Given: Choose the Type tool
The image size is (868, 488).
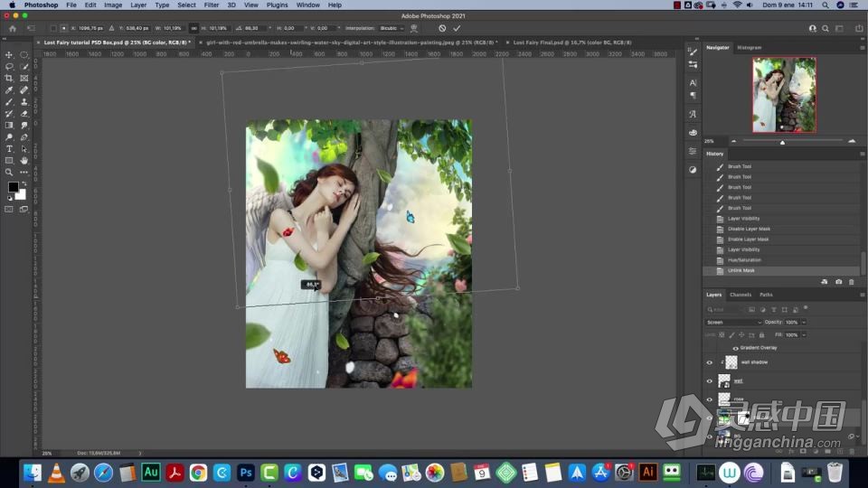Looking at the screenshot, I should pyautogui.click(x=9, y=148).
